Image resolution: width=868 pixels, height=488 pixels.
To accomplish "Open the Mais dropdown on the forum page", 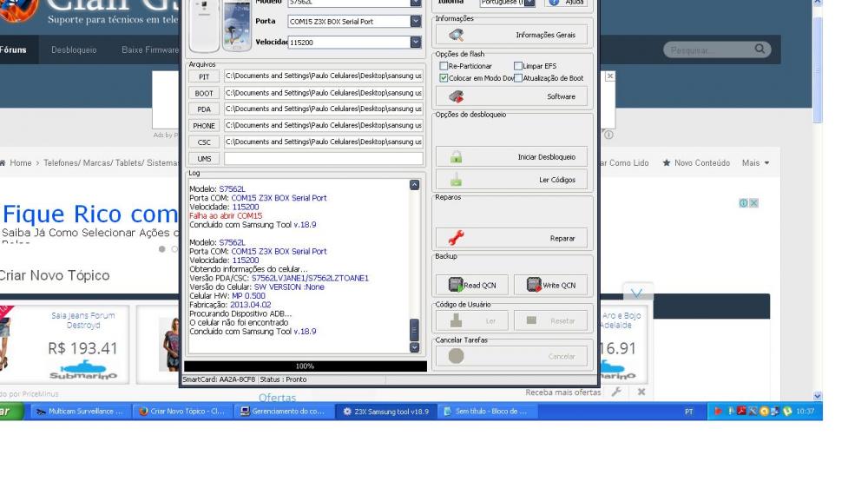I will pyautogui.click(x=756, y=163).
